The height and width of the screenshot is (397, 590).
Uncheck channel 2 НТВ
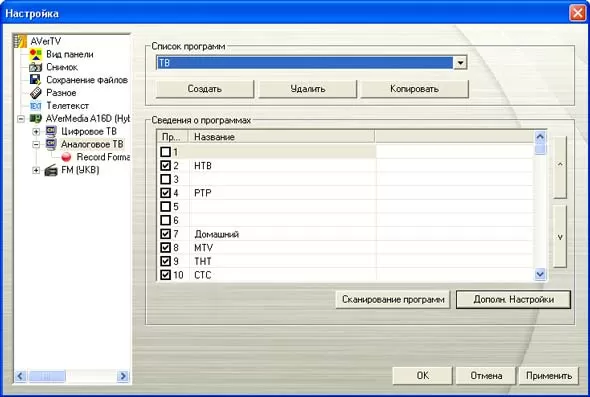(x=165, y=165)
